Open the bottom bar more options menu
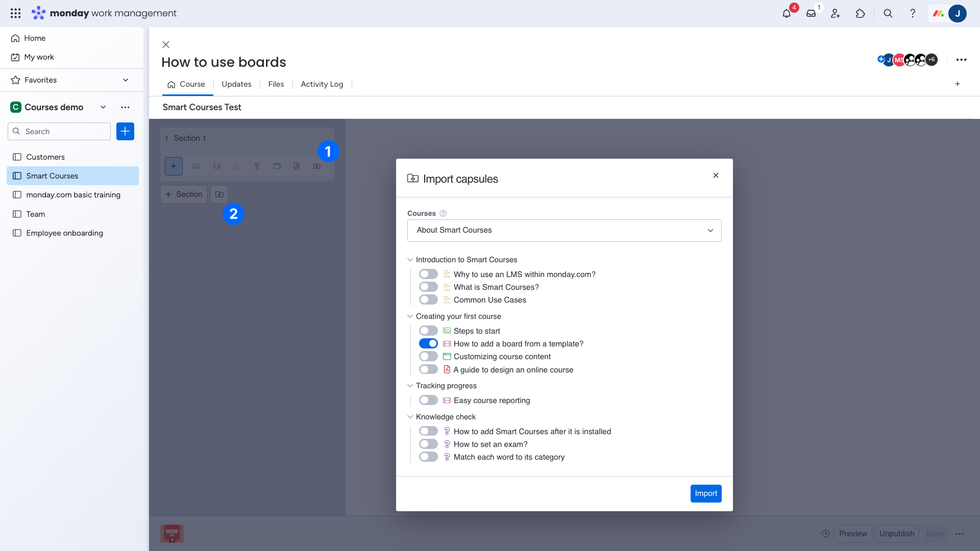 click(960, 534)
